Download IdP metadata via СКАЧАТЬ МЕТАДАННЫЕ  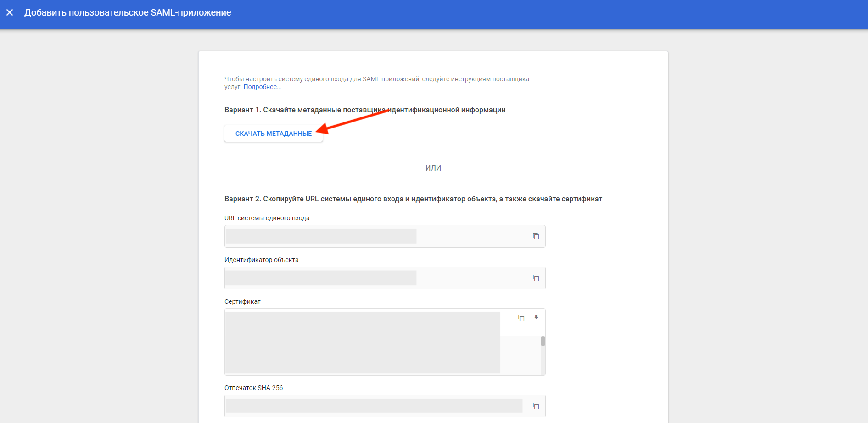click(274, 134)
